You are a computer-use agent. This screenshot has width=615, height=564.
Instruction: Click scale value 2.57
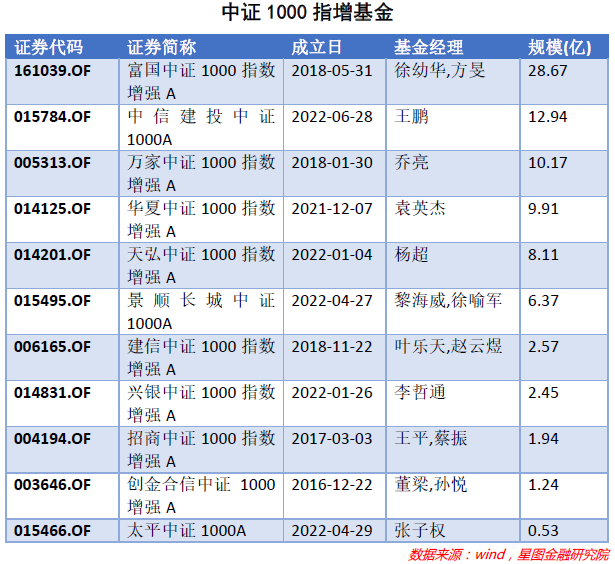pyautogui.click(x=543, y=347)
